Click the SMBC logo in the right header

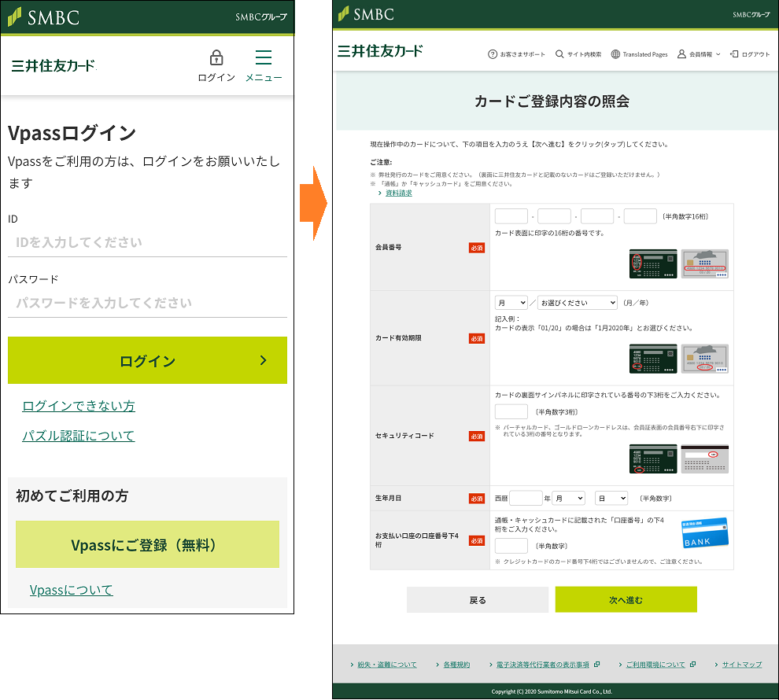(x=366, y=14)
